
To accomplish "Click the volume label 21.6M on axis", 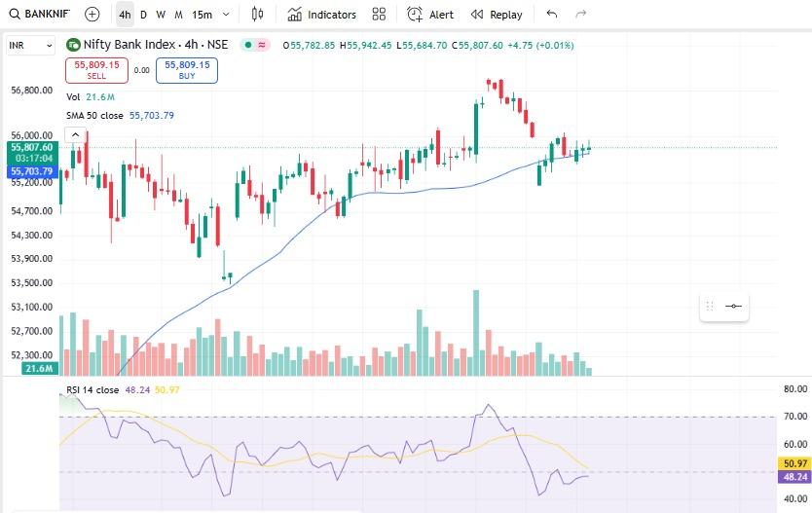I will pyautogui.click(x=39, y=369).
